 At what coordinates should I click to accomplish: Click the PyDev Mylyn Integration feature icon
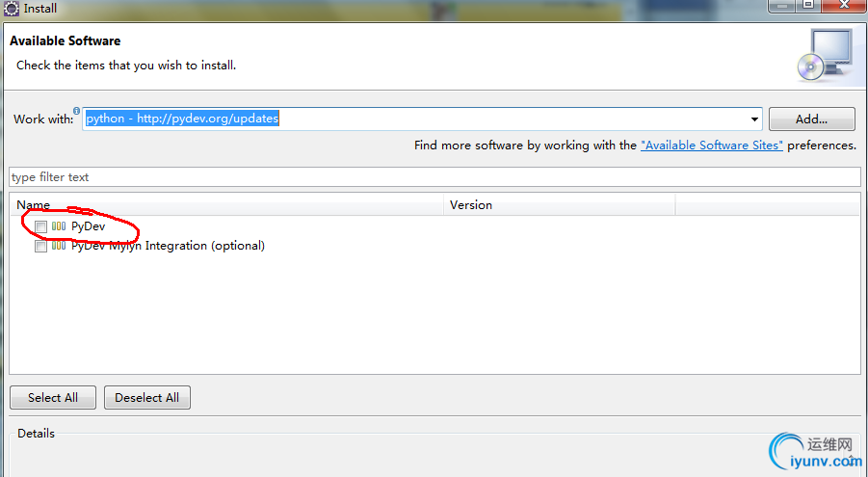point(59,246)
